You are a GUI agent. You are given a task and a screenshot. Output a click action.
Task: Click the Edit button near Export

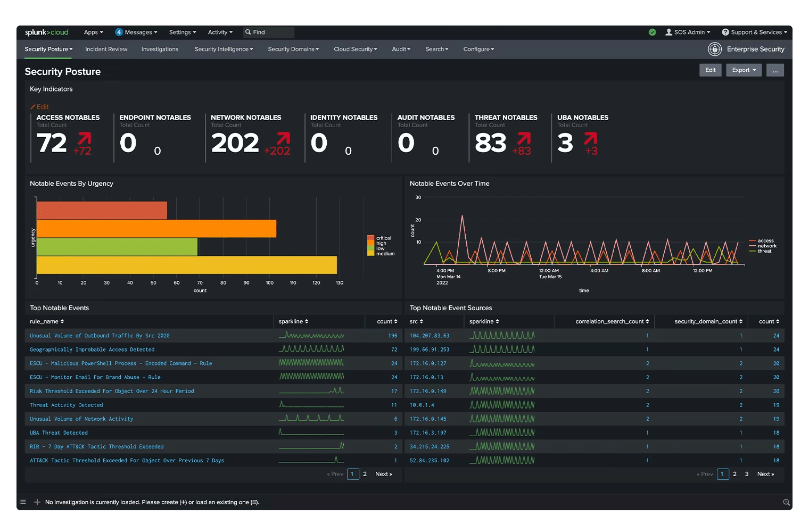710,70
